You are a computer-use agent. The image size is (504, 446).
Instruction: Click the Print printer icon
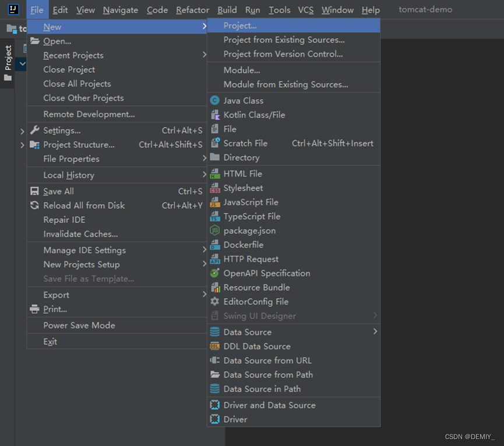(x=35, y=309)
